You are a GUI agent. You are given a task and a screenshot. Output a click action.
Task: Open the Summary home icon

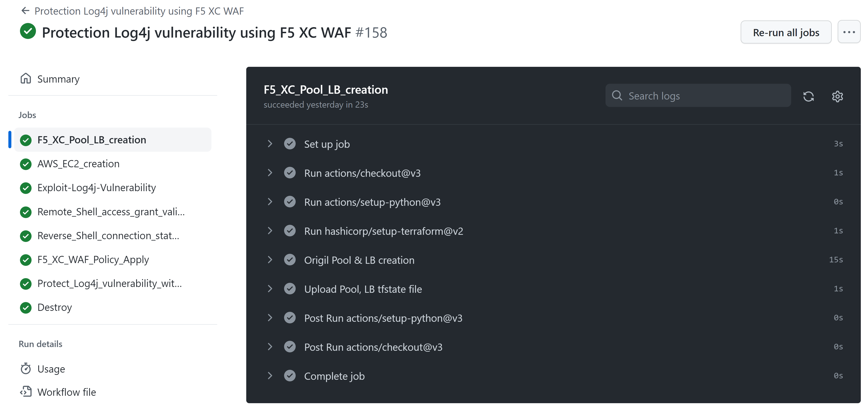click(x=26, y=78)
